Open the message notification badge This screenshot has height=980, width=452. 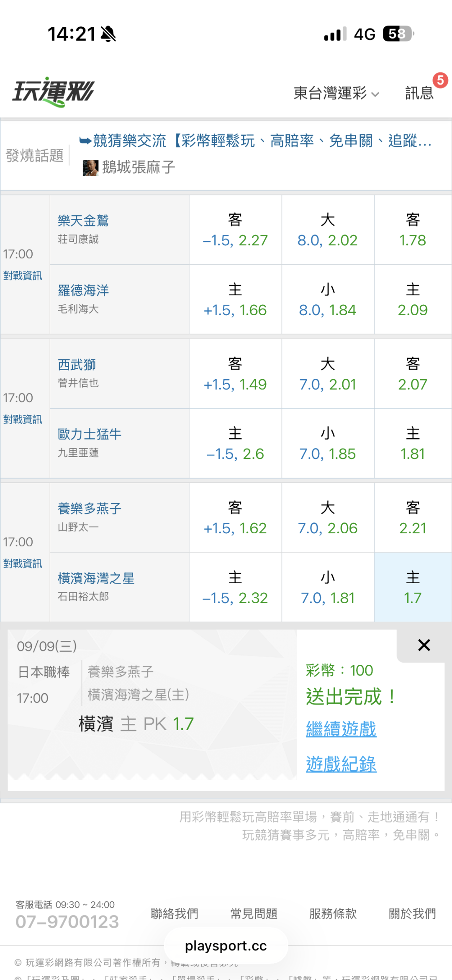pos(440,80)
